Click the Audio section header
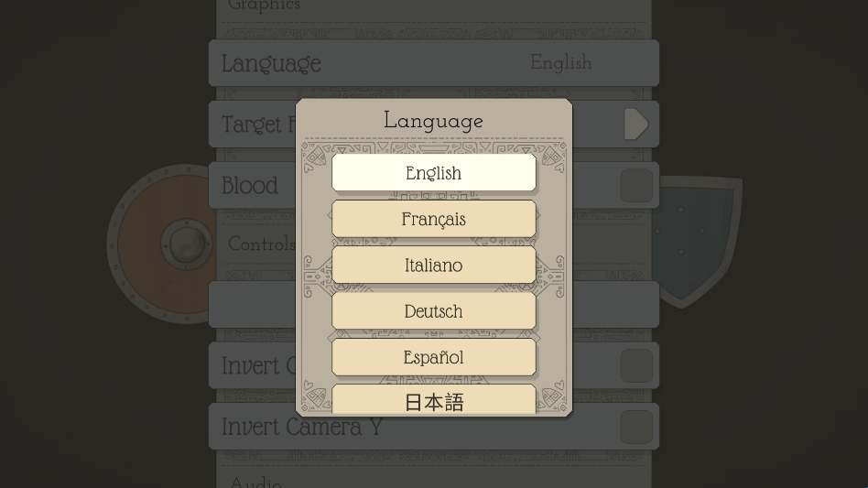This screenshot has width=868, height=488. (x=255, y=482)
